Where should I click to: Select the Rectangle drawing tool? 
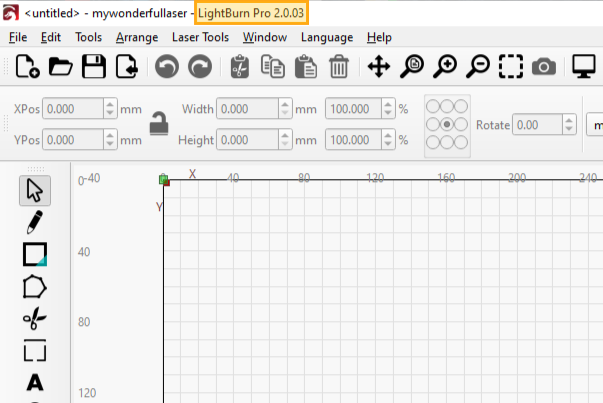tap(35, 254)
